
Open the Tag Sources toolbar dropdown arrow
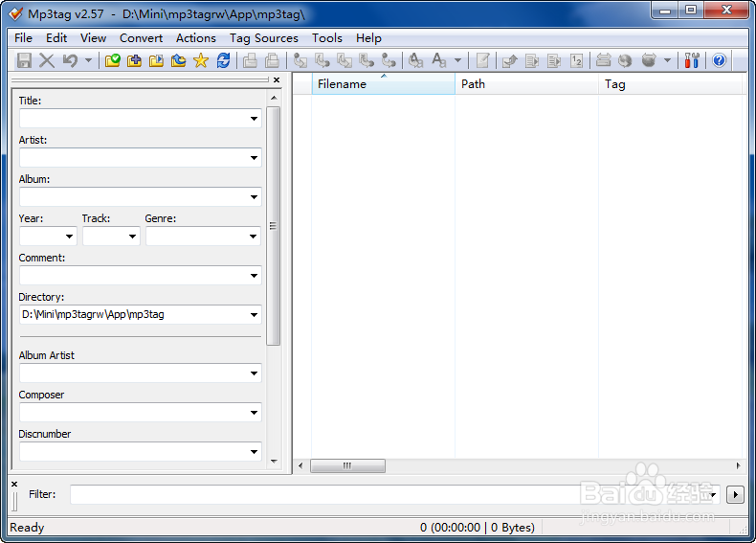[x=668, y=61]
